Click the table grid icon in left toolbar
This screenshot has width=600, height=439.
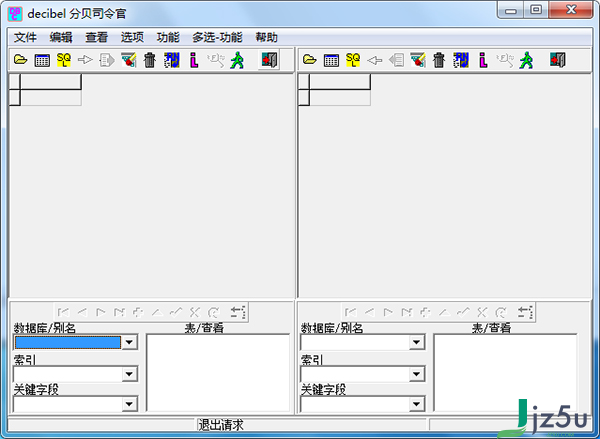pos(42,60)
